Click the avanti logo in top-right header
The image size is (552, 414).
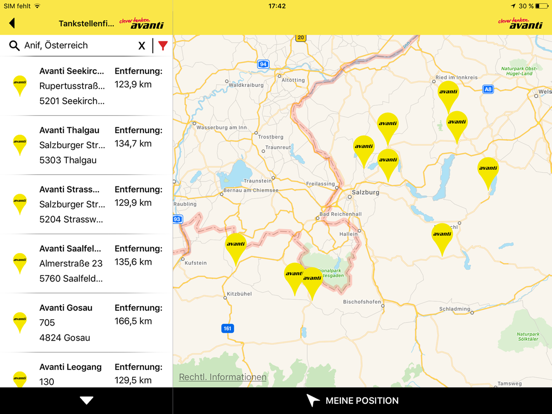click(520, 24)
